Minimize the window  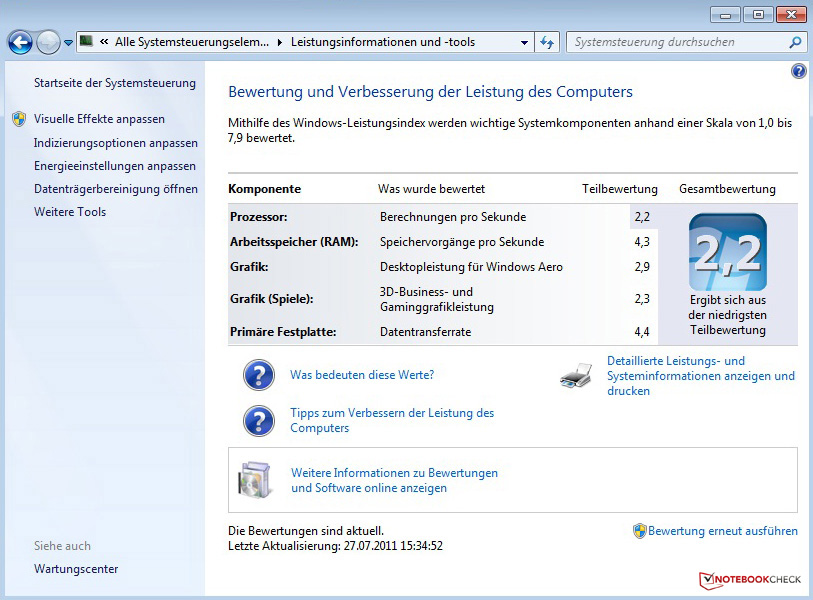725,15
